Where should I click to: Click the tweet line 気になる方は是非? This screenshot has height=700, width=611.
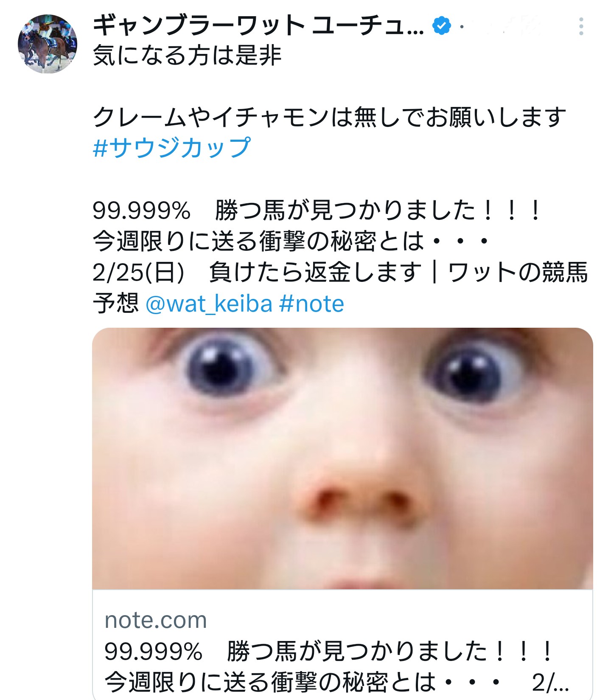point(187,56)
